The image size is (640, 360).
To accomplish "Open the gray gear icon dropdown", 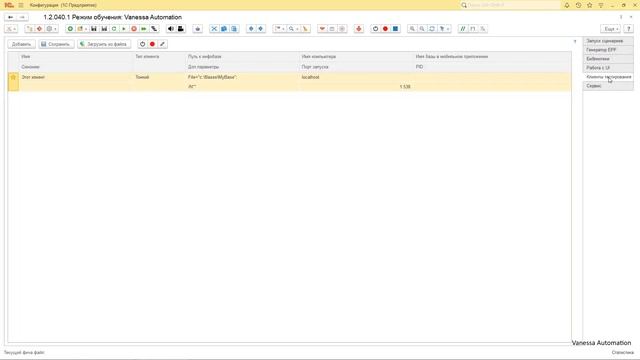I will [51, 29].
